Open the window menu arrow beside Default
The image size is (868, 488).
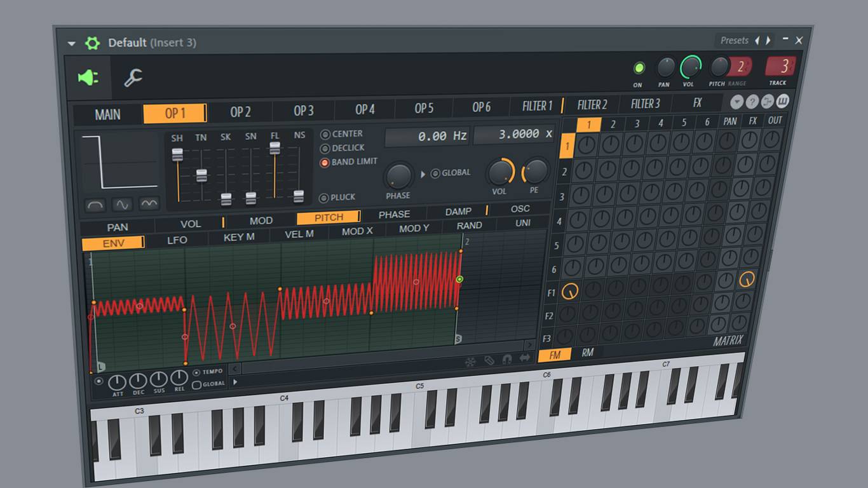pyautogui.click(x=71, y=44)
